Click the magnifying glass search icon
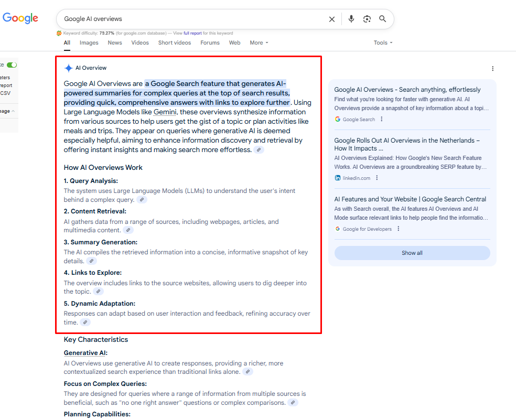This screenshot has height=420, width=516. (383, 19)
